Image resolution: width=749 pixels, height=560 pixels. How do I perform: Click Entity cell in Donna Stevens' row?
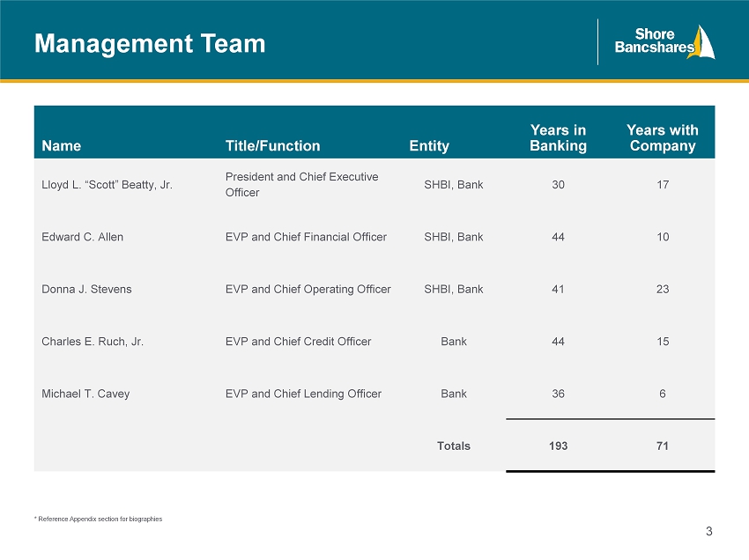tap(453, 290)
